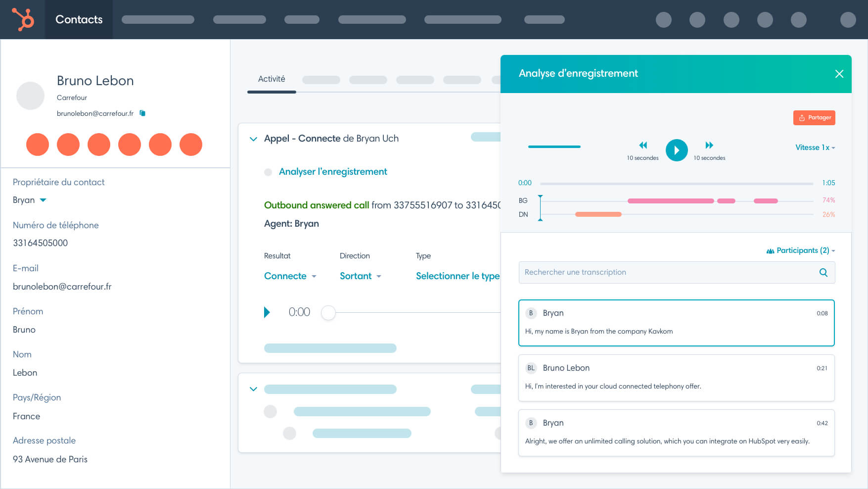
Task: Click the address 93 Avenue de Paris
Action: coord(50,459)
